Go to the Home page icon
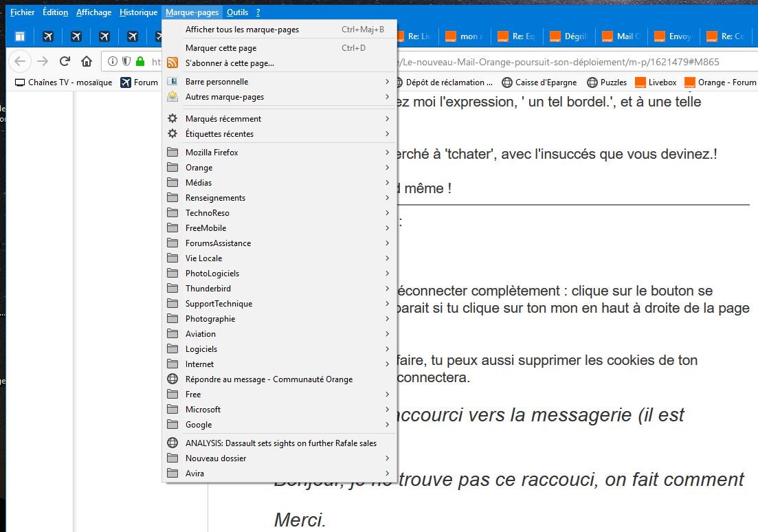758x532 pixels. coord(87,61)
